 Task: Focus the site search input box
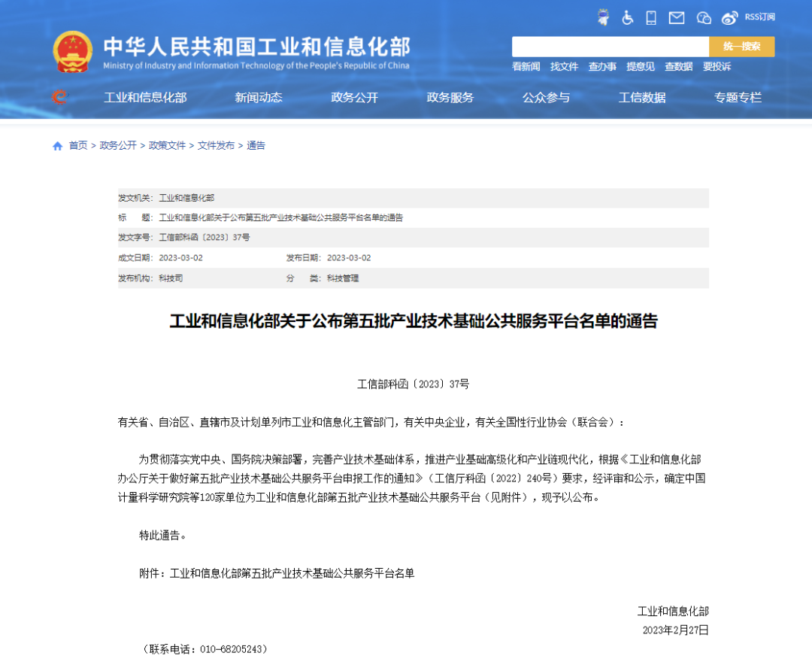click(610, 46)
